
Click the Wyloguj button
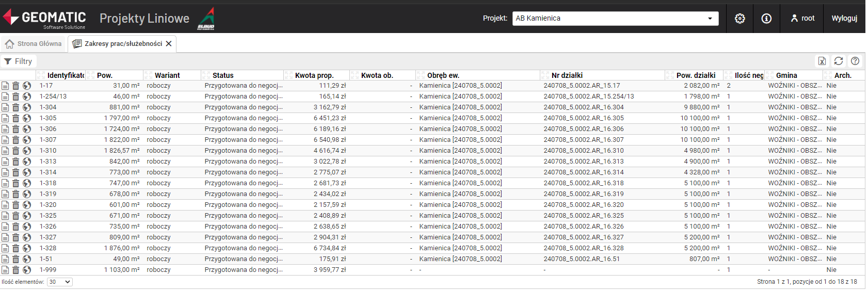(844, 19)
